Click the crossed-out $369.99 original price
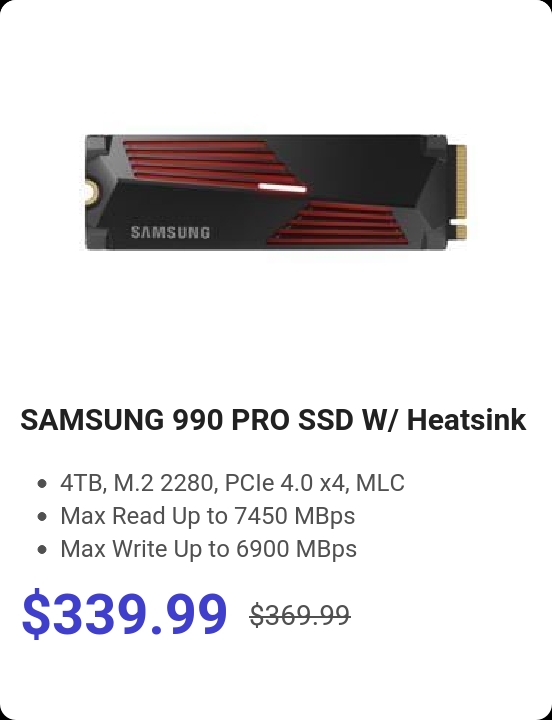 (x=300, y=615)
